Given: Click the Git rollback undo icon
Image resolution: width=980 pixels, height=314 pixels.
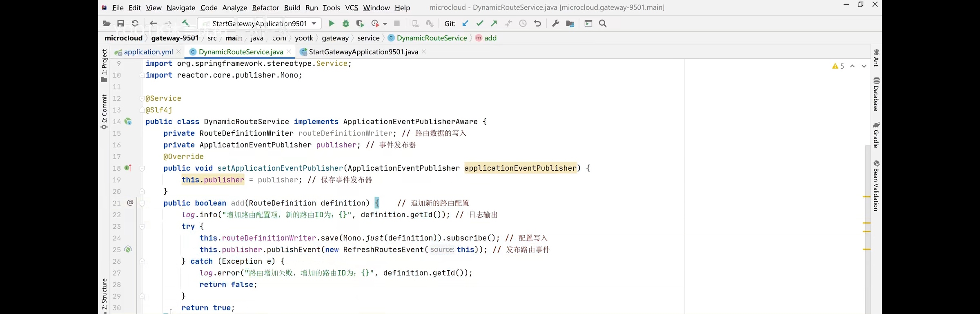Looking at the screenshot, I should pos(538,24).
